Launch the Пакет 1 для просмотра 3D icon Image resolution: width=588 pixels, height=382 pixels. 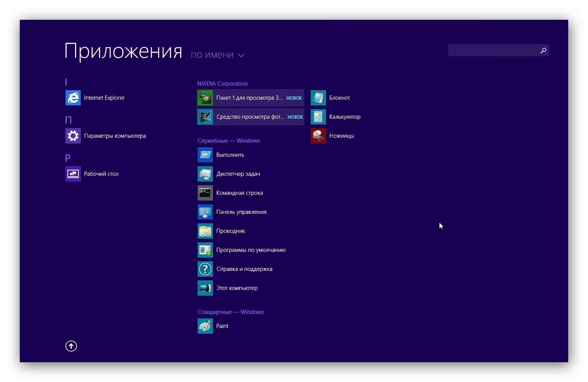pos(205,98)
